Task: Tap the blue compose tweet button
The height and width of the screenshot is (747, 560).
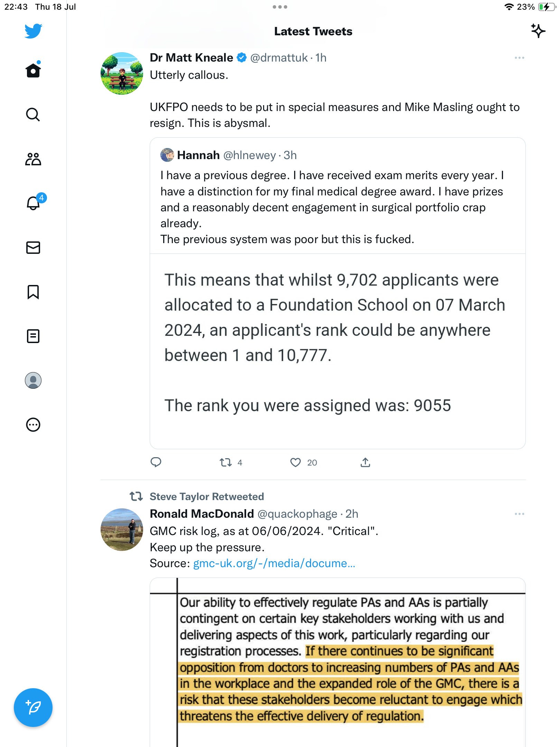Action: pyautogui.click(x=33, y=708)
